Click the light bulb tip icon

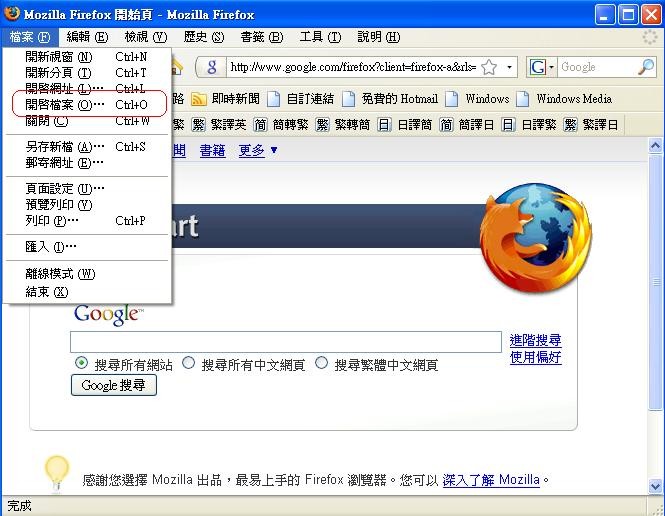tap(56, 474)
